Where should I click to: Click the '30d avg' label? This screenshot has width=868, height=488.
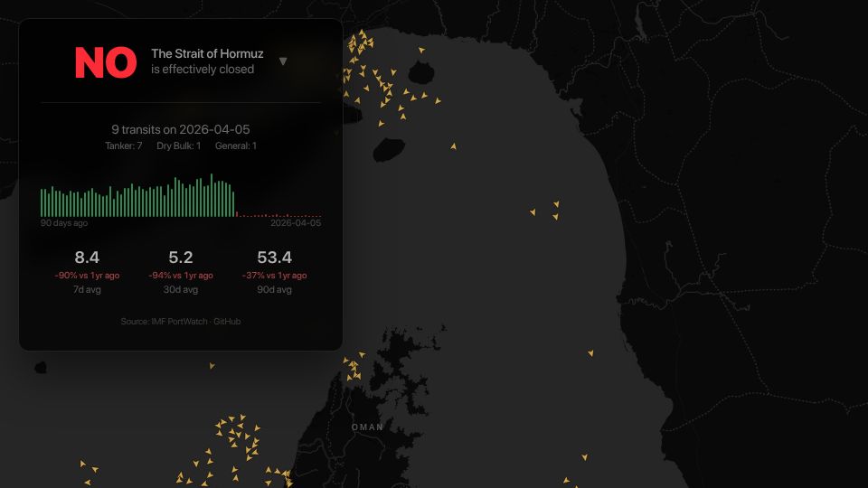pos(181,289)
